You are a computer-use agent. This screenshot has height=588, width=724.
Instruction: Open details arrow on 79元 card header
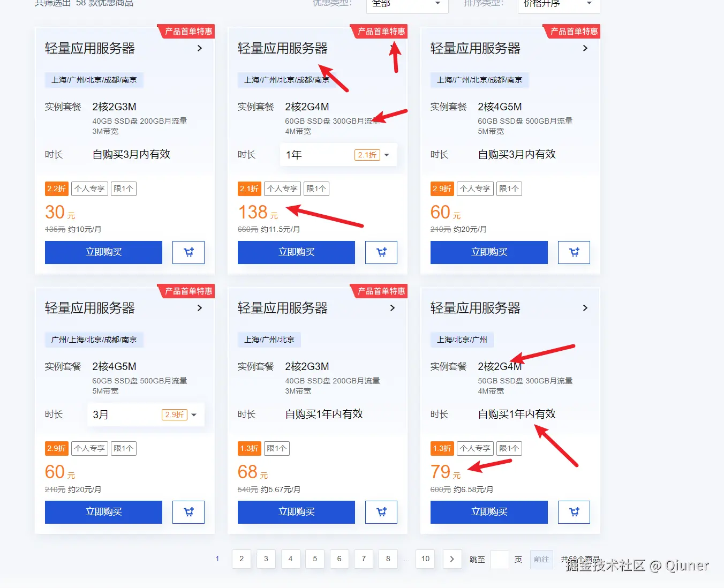(x=585, y=308)
